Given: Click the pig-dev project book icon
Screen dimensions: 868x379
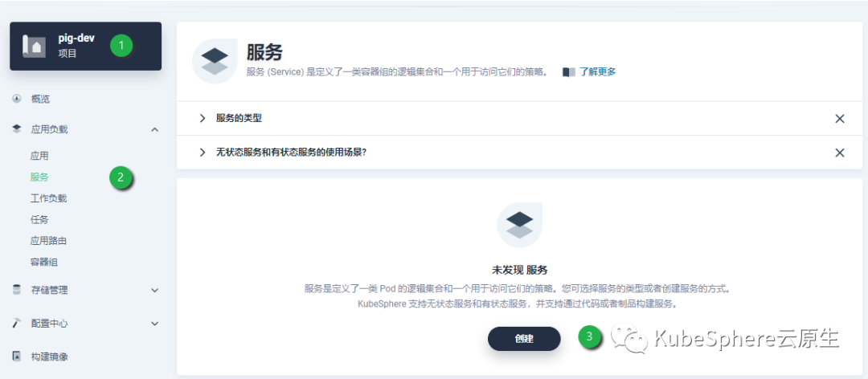Looking at the screenshot, I should coord(34,46).
